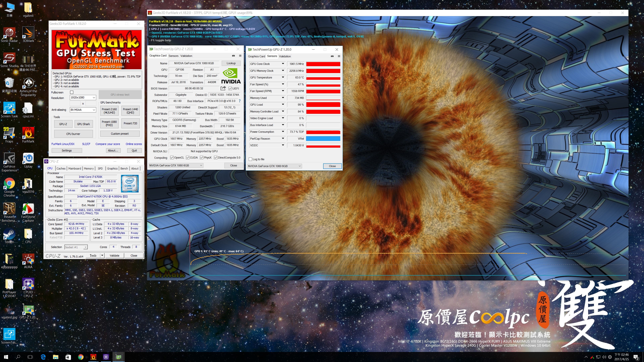Switch to the Mainboard tab in CPU-Z
Screen dimensions: 644x362
[74, 168]
